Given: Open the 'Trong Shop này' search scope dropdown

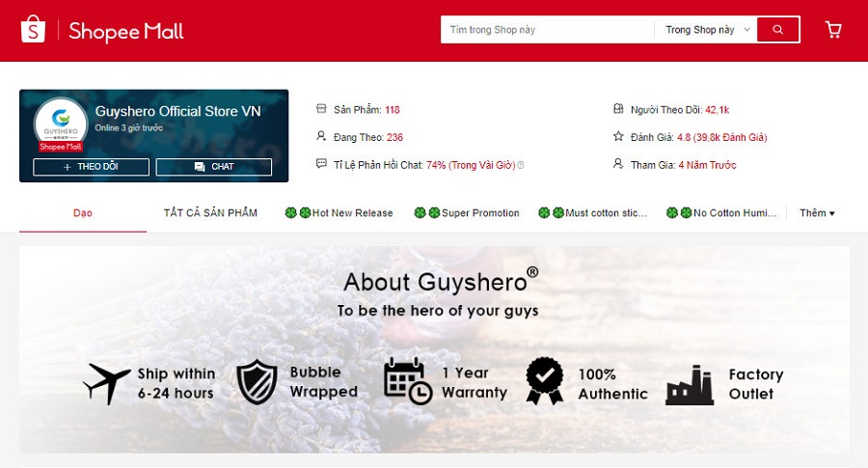Looking at the screenshot, I should tap(708, 30).
